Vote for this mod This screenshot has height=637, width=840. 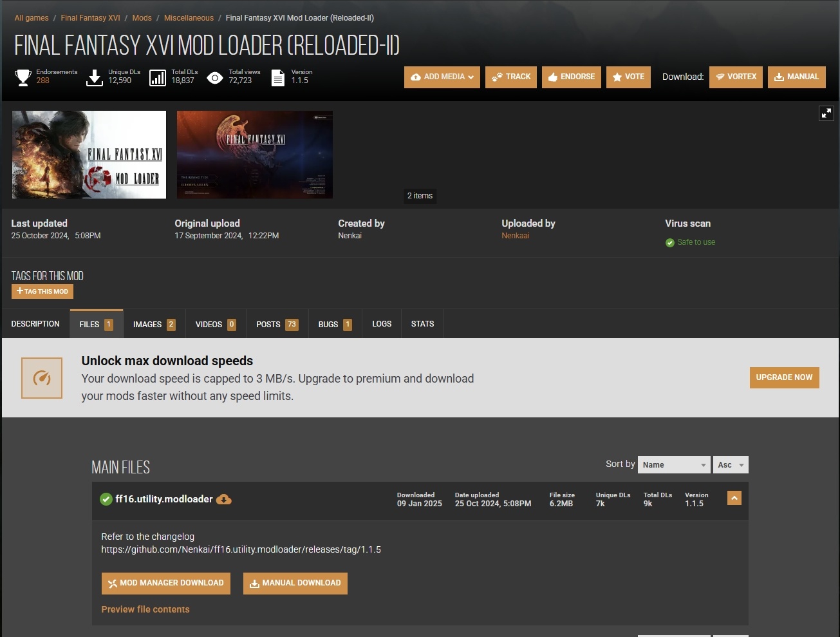[x=628, y=77]
